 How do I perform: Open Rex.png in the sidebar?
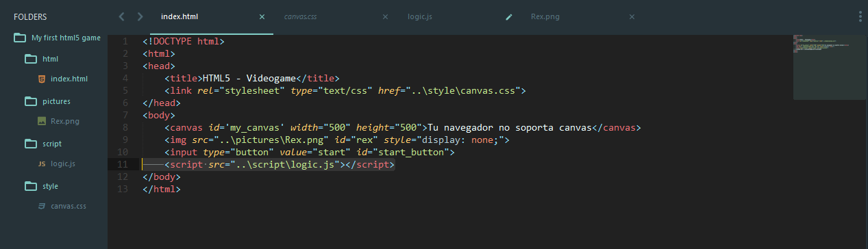(x=65, y=122)
